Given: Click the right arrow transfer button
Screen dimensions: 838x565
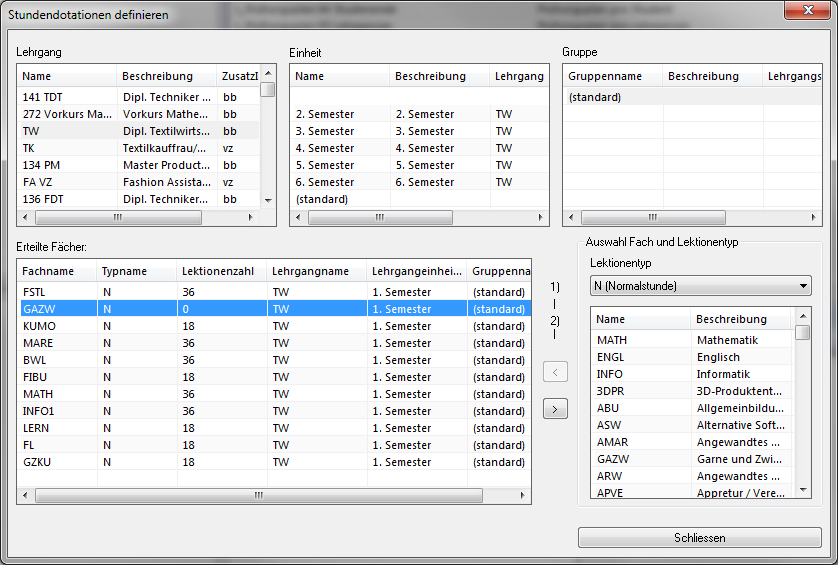Looking at the screenshot, I should [x=555, y=408].
